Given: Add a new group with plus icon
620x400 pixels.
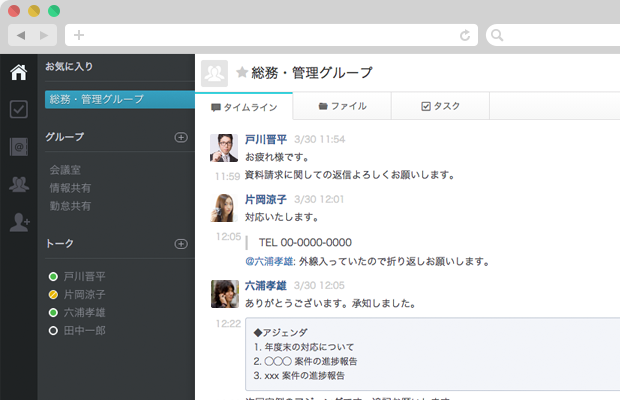Looking at the screenshot, I should pos(181,137).
